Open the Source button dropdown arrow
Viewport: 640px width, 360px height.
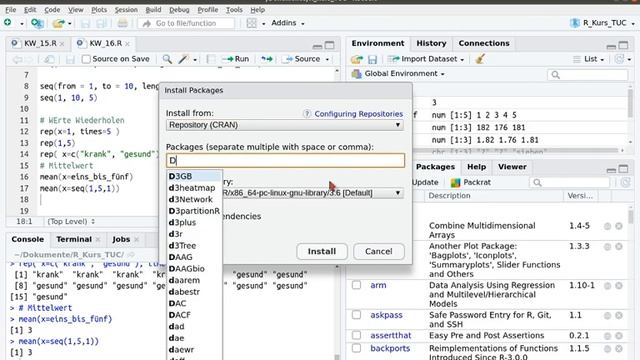(x=327, y=60)
